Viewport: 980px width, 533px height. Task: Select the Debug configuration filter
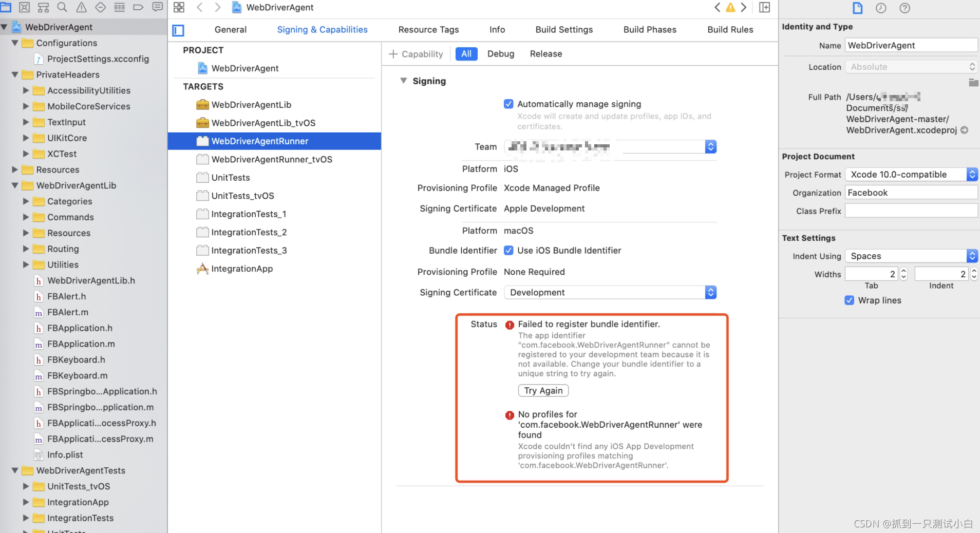click(500, 54)
